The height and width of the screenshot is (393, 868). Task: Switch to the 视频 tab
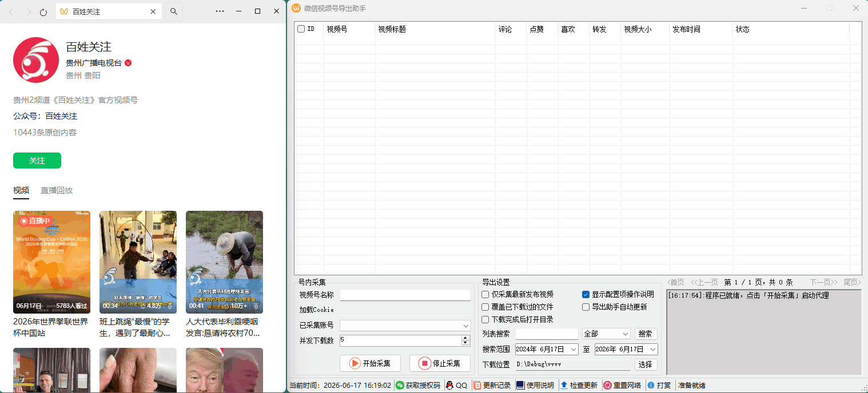pyautogui.click(x=21, y=190)
